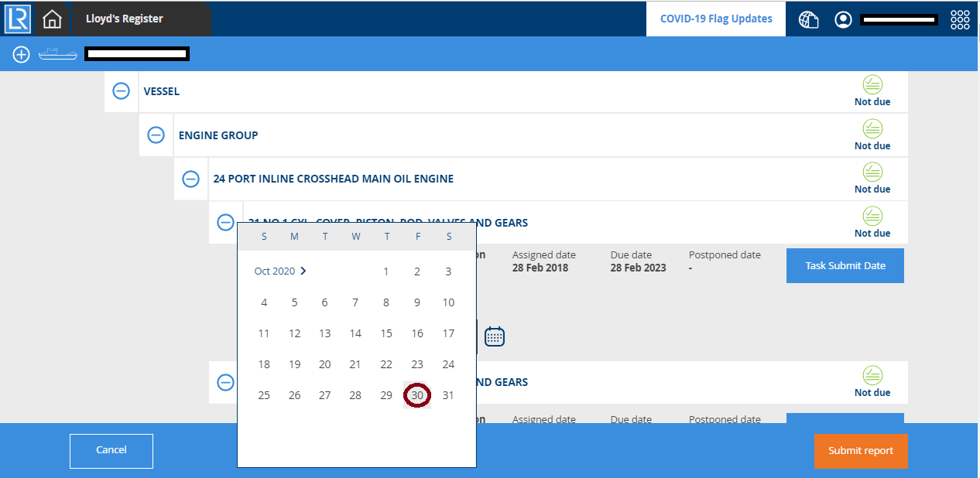Open the apps grid menu icon
Viewport: 980px width, 478px height.
[x=960, y=19]
